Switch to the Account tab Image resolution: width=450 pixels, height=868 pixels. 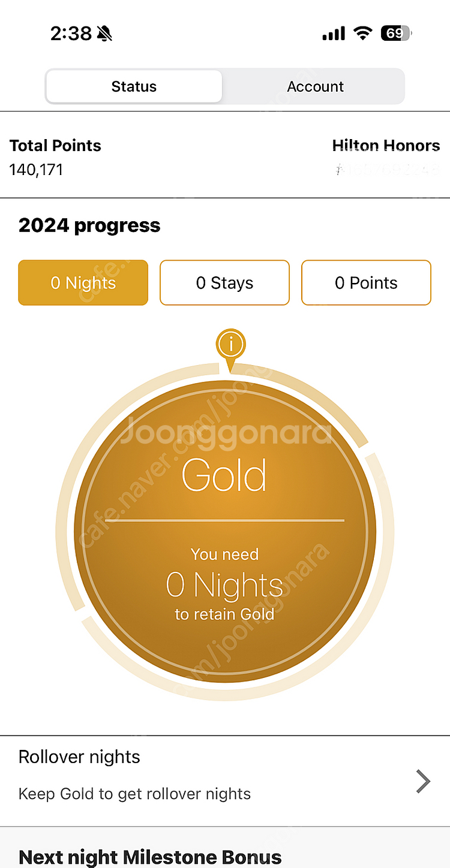(315, 86)
